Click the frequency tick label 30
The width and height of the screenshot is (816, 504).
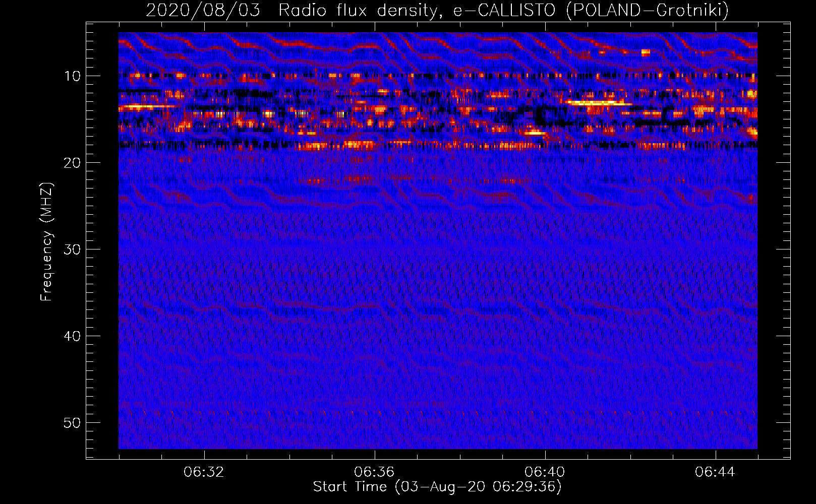[x=73, y=249]
